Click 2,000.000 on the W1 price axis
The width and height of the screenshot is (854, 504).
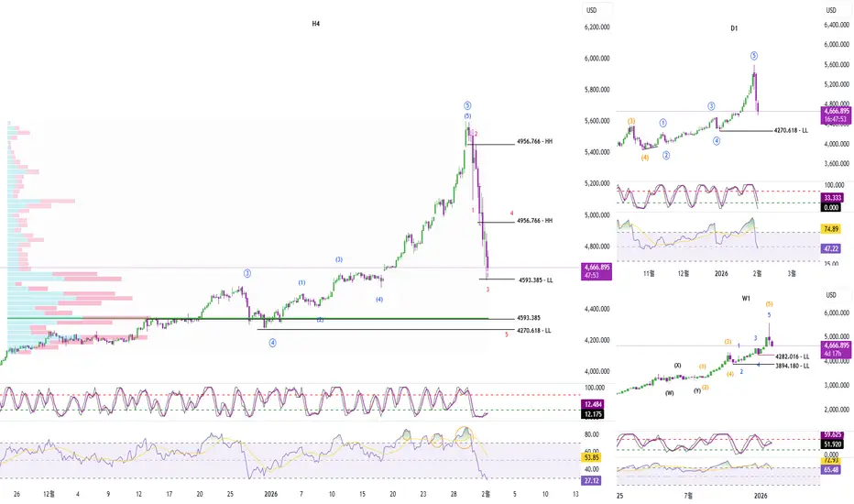pos(837,410)
